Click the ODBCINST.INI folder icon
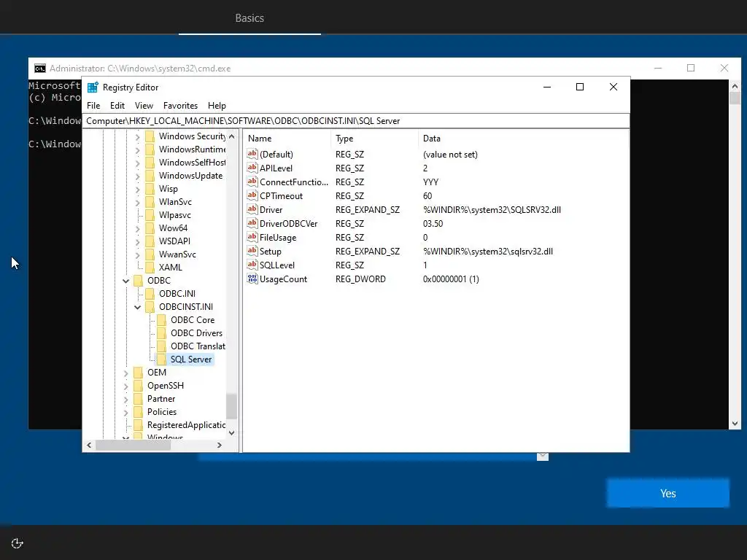The width and height of the screenshot is (747, 560). pyautogui.click(x=150, y=307)
